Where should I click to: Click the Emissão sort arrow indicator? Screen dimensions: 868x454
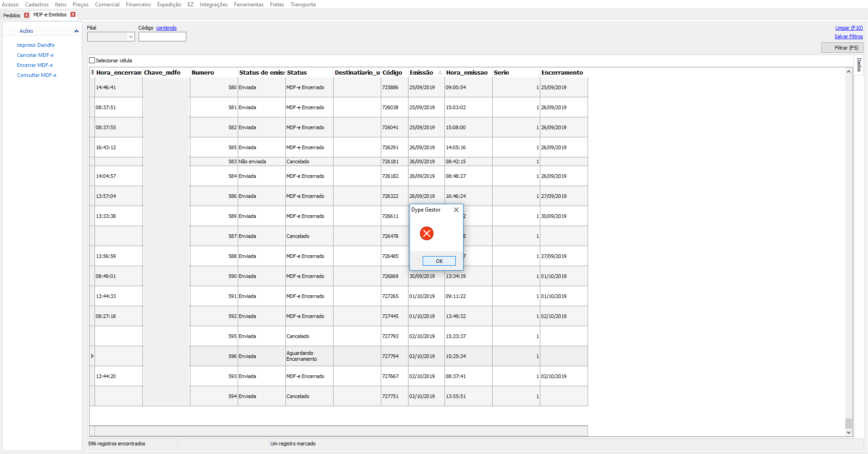pyautogui.click(x=440, y=73)
